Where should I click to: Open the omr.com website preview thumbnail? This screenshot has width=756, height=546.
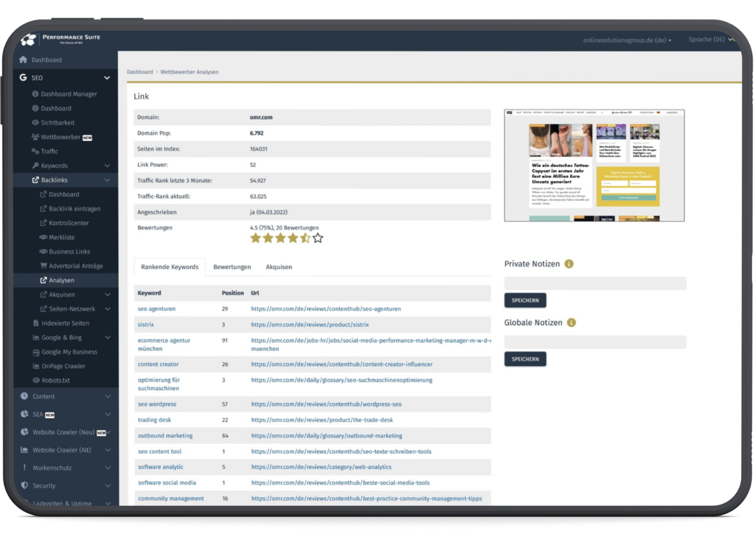point(594,165)
